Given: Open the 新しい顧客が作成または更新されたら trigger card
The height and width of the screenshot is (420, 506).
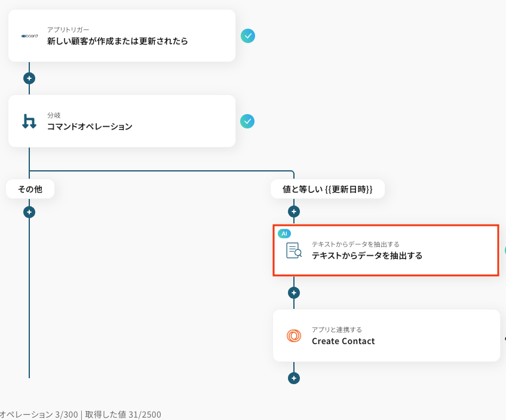Looking at the screenshot, I should (122, 35).
